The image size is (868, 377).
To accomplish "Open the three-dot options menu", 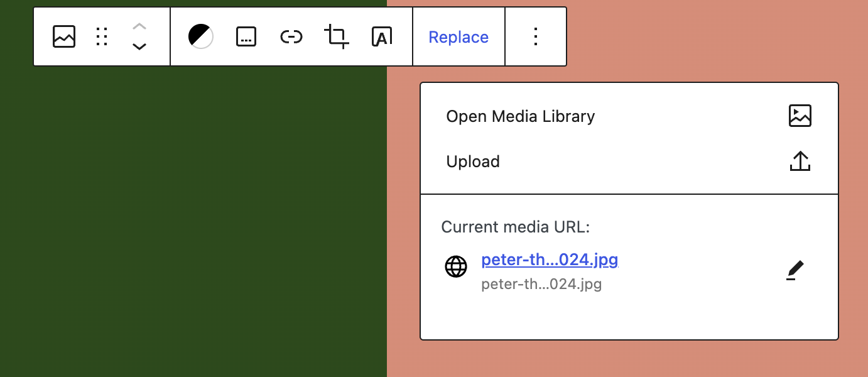I will [x=535, y=36].
